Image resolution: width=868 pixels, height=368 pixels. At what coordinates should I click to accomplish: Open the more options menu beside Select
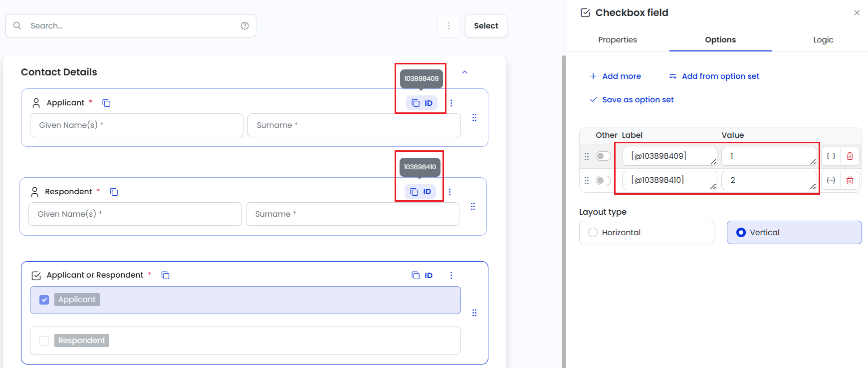(x=448, y=26)
